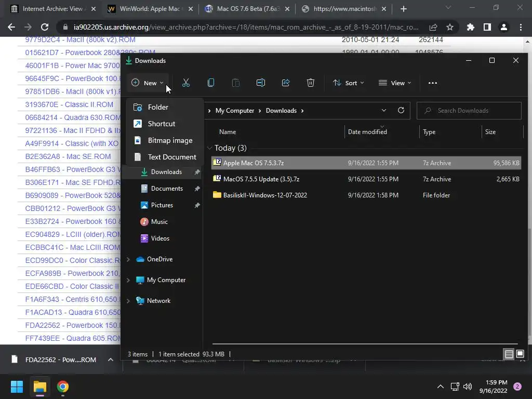Screen dimensions: 532x399
Task: Select Downloads in the navigation pane
Action: (166, 171)
